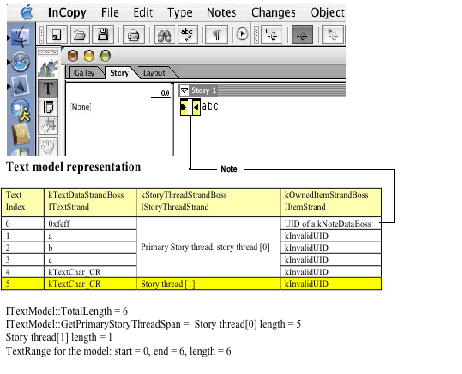Viewport: 462px width, 374px height.
Task: Click the kOwnedItemStrandBoss column header
Action: pos(331,202)
